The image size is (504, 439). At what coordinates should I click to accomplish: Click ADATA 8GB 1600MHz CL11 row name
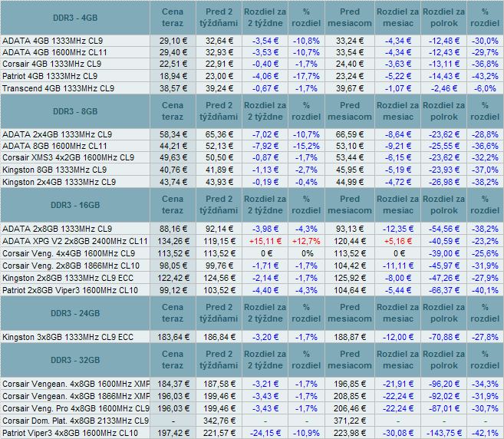coord(54,146)
